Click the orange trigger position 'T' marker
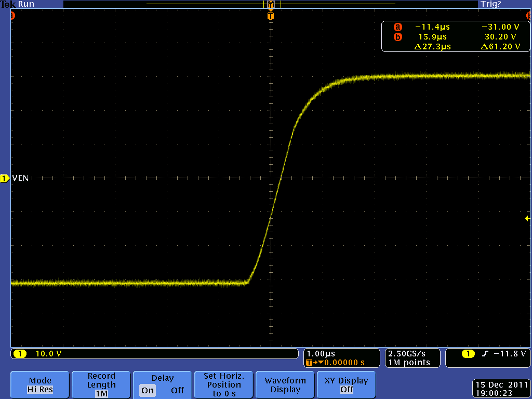Image resolution: width=532 pixels, height=399 pixels. point(270,16)
